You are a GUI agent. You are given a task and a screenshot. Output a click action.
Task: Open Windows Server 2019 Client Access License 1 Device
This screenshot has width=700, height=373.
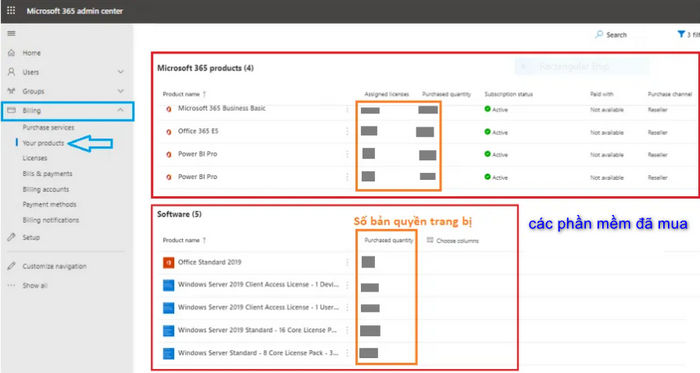coord(258,284)
